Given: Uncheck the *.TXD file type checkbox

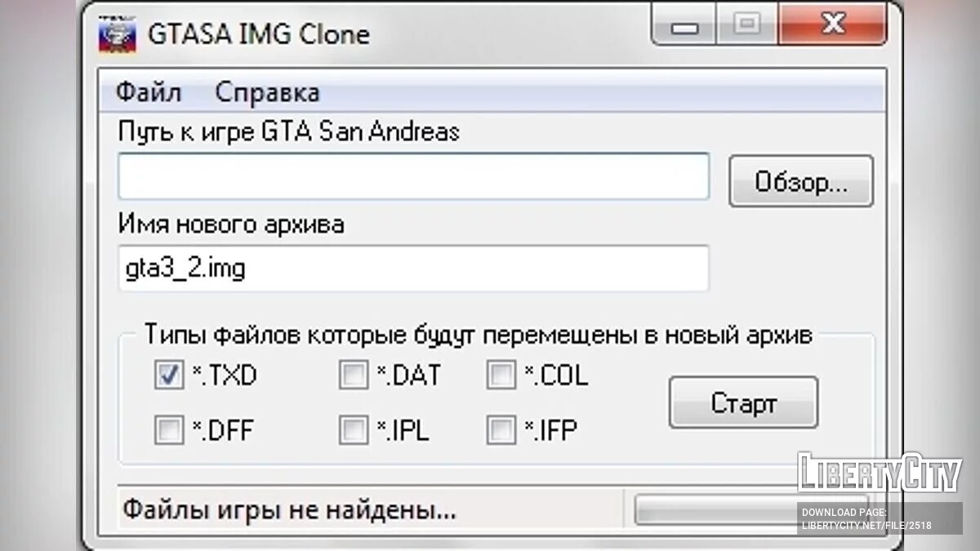Looking at the screenshot, I should point(168,375).
